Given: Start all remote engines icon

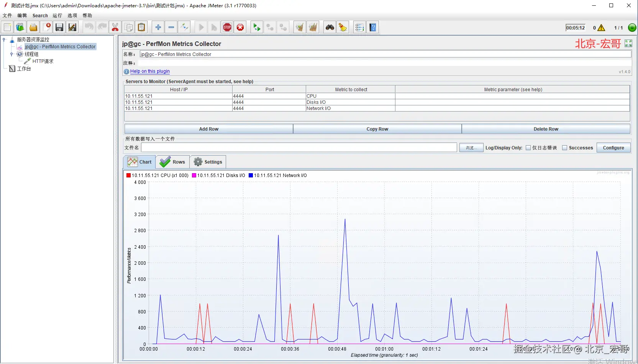Looking at the screenshot, I should (x=257, y=27).
